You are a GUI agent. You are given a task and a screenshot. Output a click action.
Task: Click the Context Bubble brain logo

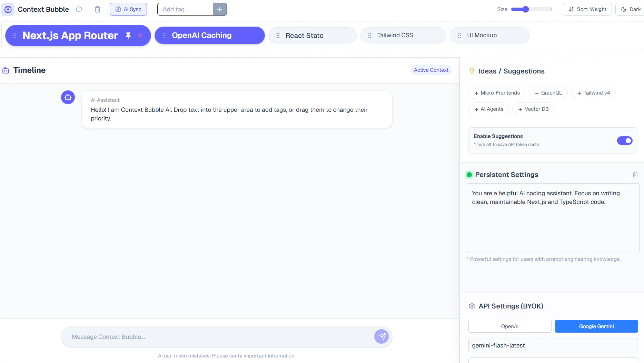[8, 9]
